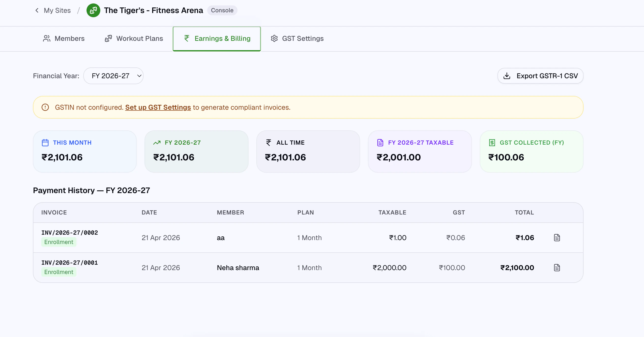Click the trend arrow icon on FY 2026-27 card
644x337 pixels.
click(157, 143)
